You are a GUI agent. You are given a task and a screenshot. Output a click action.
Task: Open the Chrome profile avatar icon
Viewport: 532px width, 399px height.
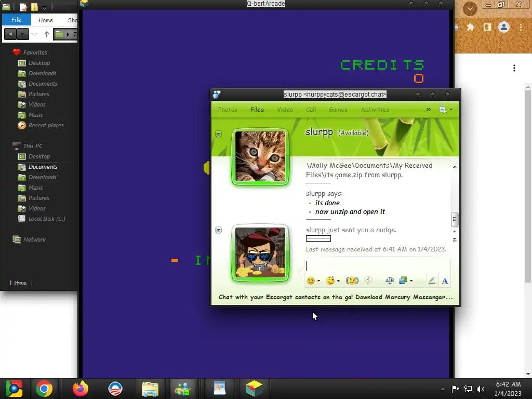[x=504, y=27]
